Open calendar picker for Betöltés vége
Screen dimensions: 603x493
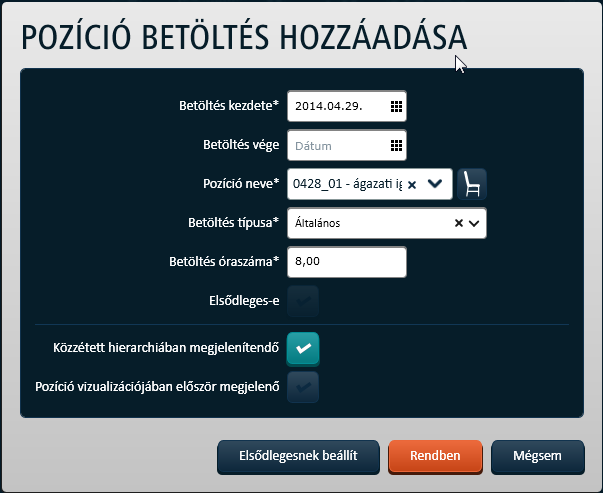[396, 145]
